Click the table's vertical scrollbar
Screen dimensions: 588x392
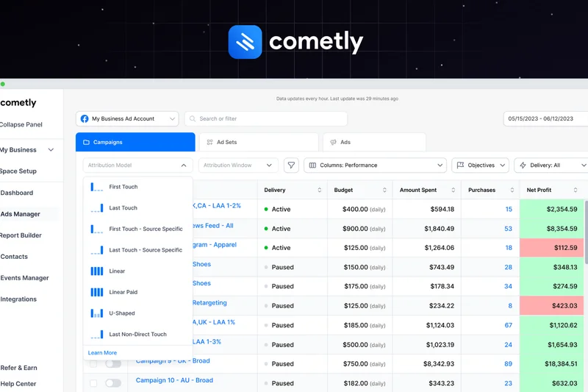(586, 232)
